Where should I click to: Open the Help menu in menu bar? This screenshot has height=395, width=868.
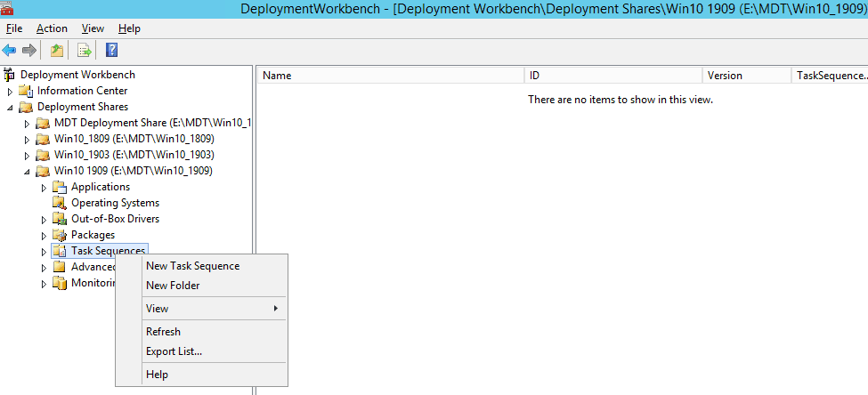(129, 28)
